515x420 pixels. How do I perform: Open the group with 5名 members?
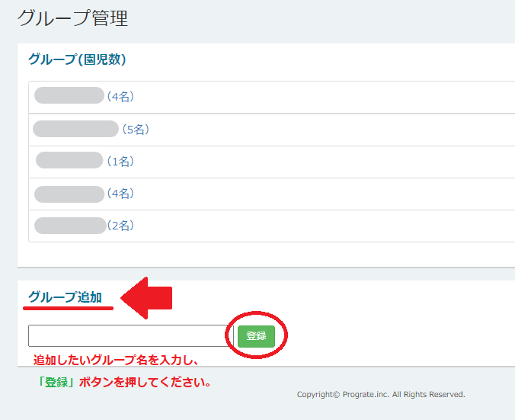click(135, 130)
